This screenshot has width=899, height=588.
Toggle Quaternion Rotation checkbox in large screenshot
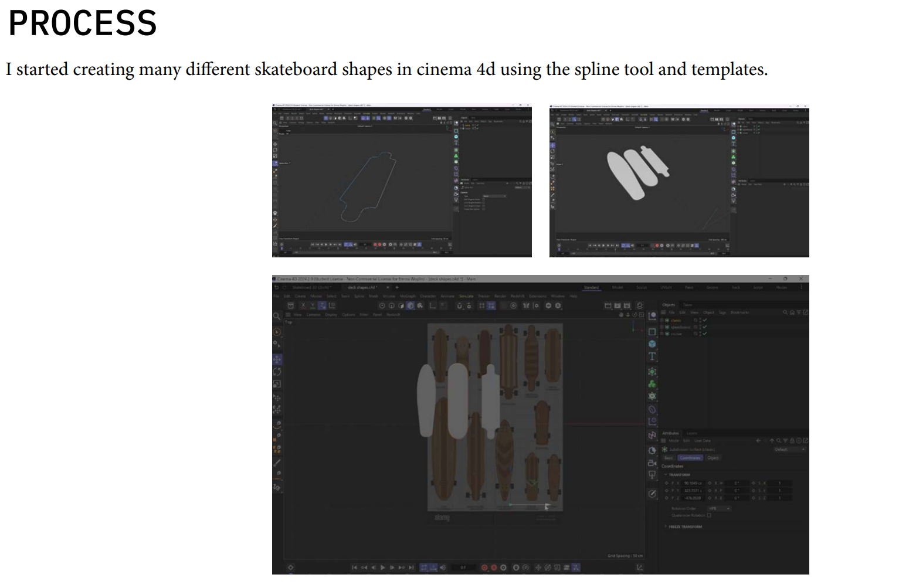point(709,515)
